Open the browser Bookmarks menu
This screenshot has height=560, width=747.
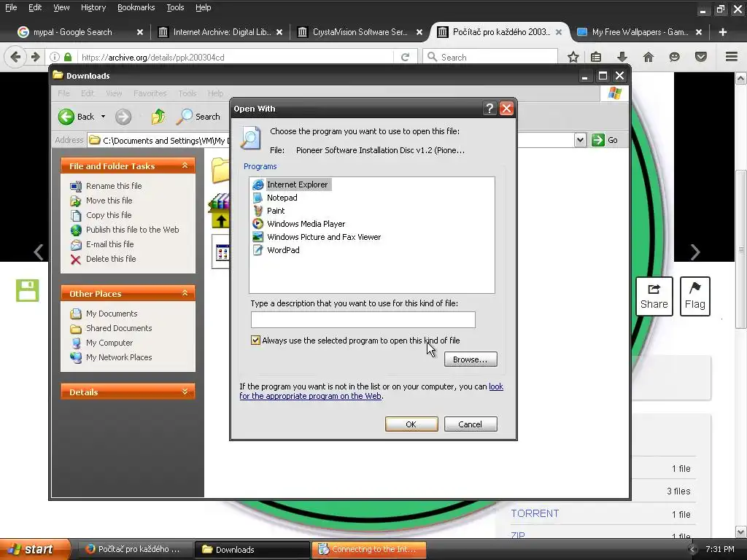(136, 7)
